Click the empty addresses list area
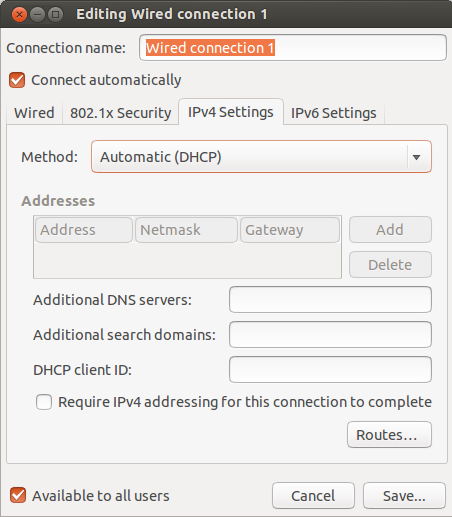 pos(187,260)
